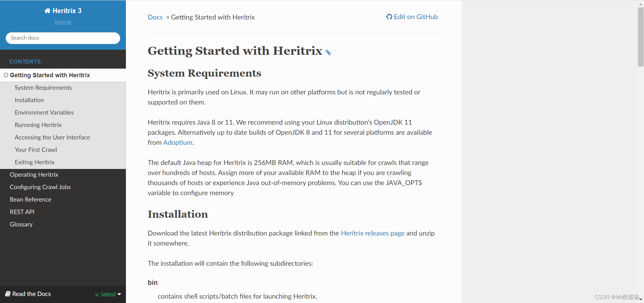The height and width of the screenshot is (303, 644).
Task: Open the Configuring Crawl Jobs chapter
Action: coord(40,187)
